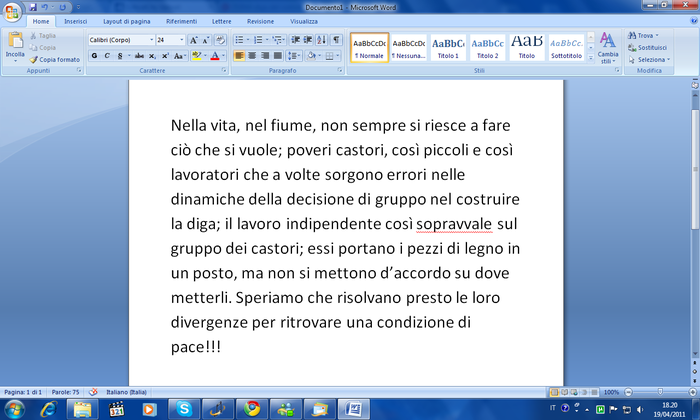Open the Carattere dialog launcher
Screen dimensions: 700x420
click(x=224, y=71)
